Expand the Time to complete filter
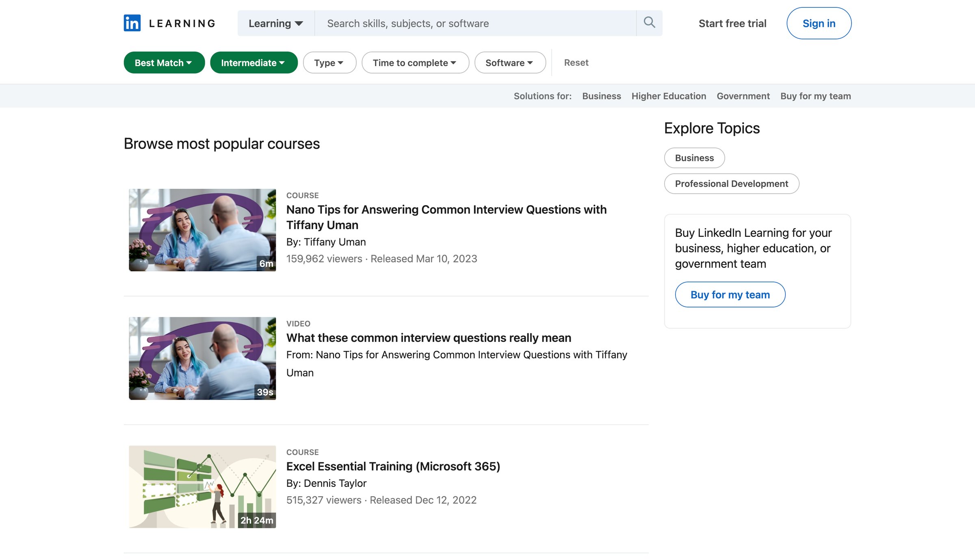 [415, 63]
